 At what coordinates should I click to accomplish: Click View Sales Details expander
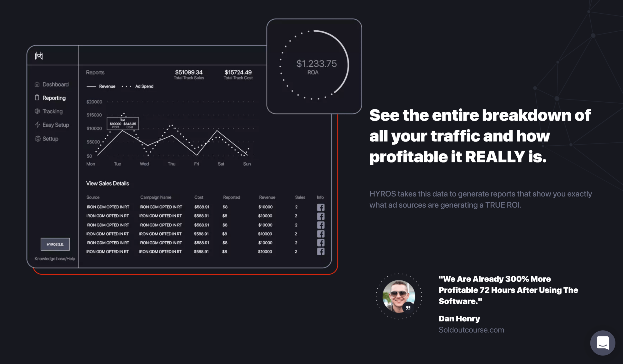point(108,183)
